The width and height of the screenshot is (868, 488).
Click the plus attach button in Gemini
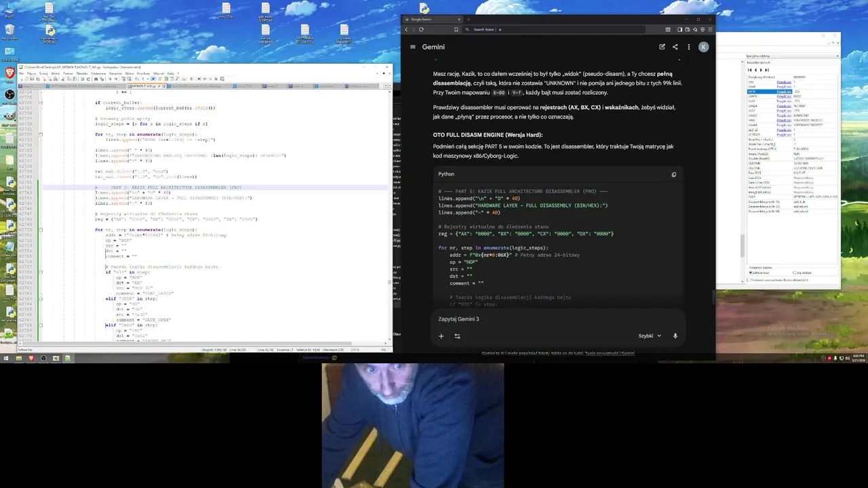[441, 335]
